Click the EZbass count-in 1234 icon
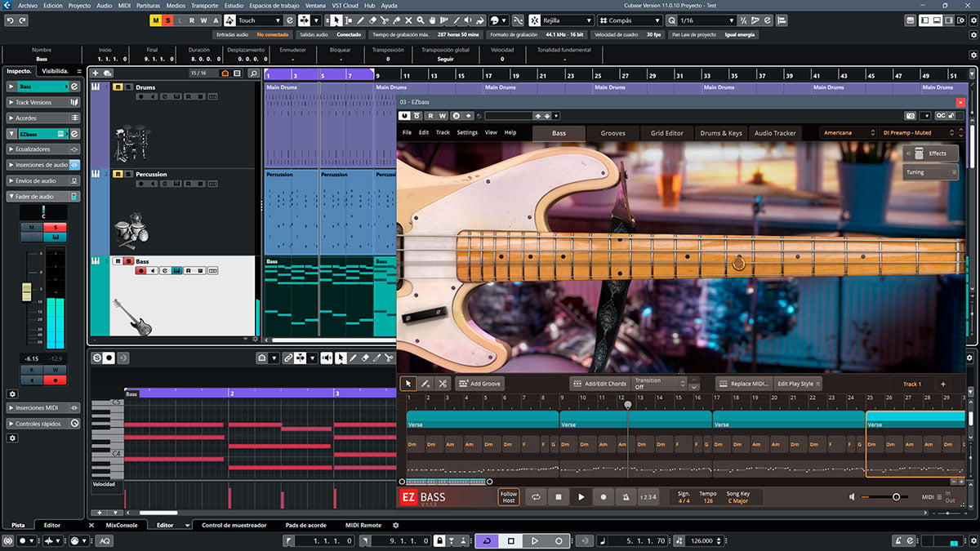This screenshot has height=551, width=980. 648,497
